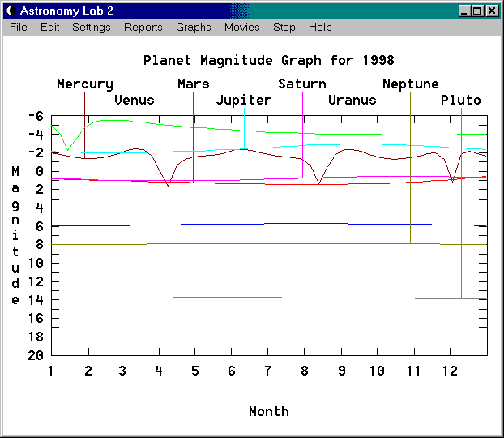Click the graph title 'Planet Magnitude Graph for 1998'
Viewport: 504px width, 438px height.
click(x=269, y=61)
